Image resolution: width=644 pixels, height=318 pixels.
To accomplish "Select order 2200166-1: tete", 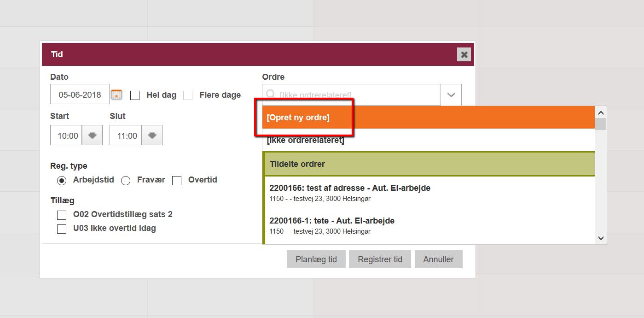I will tap(430, 226).
